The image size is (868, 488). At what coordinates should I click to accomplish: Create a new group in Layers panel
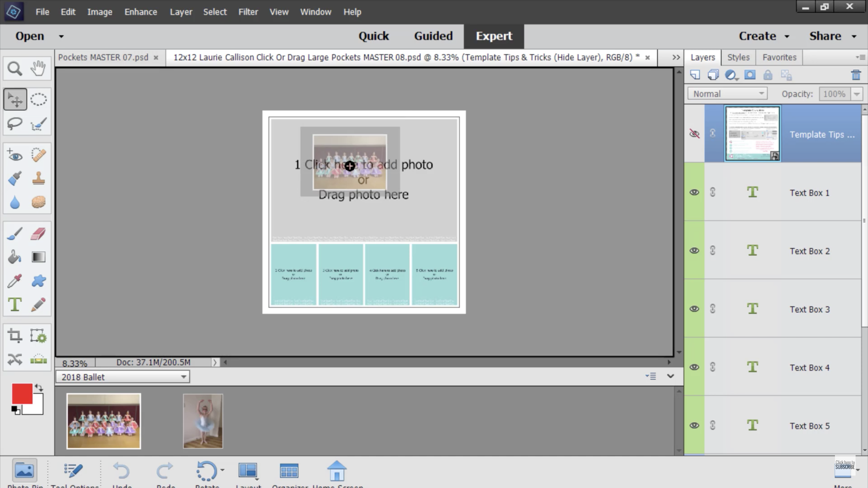713,75
